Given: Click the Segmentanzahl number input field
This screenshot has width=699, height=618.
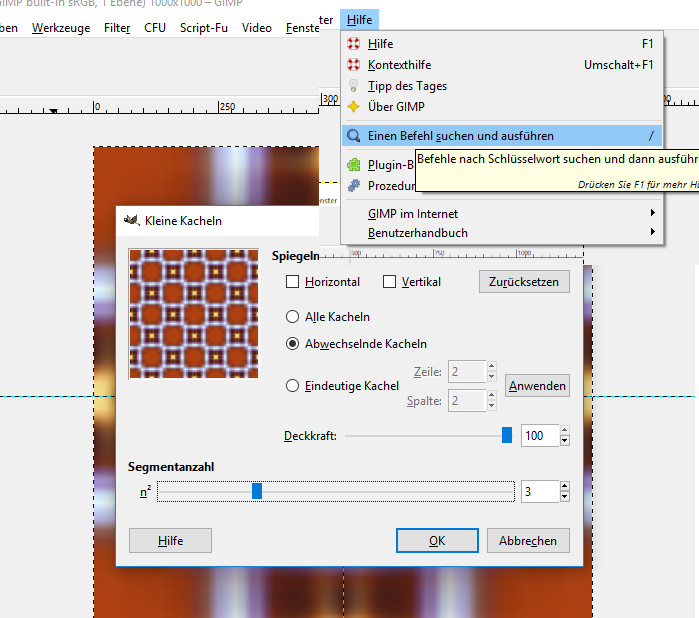Looking at the screenshot, I should click(538, 492).
